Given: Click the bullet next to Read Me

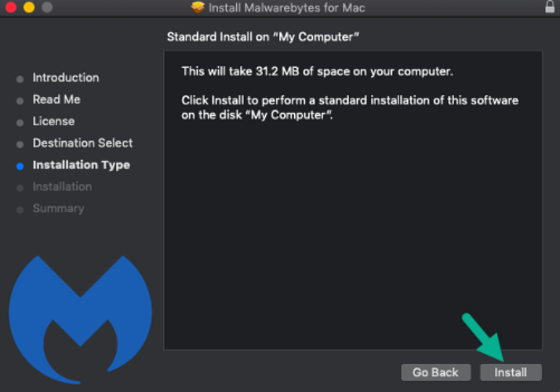Looking at the screenshot, I should click(20, 101).
